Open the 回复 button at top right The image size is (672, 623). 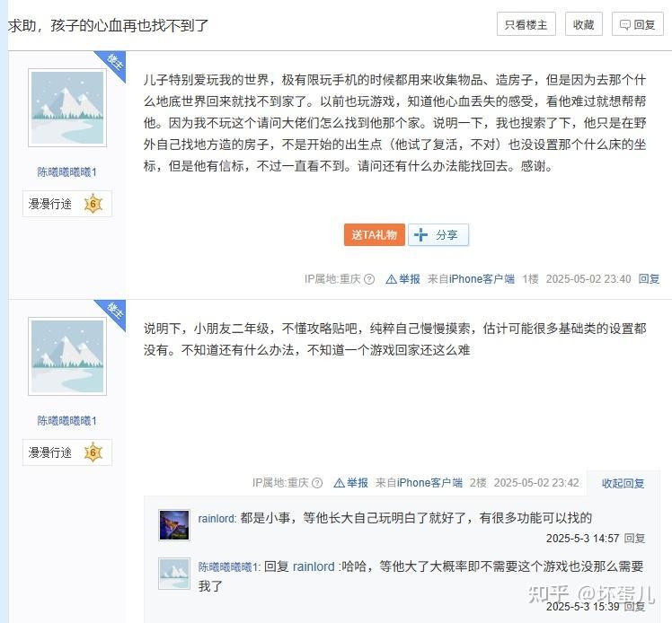click(x=637, y=24)
